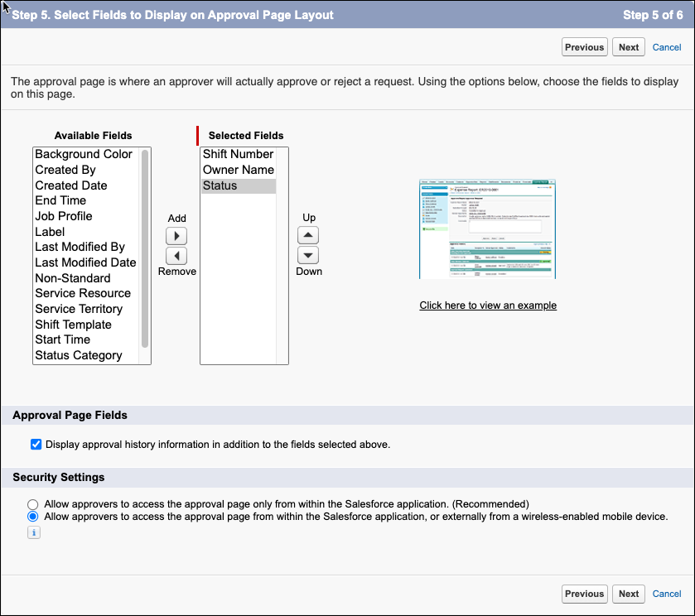Select 'Background Color' in Available Fields

click(86, 154)
